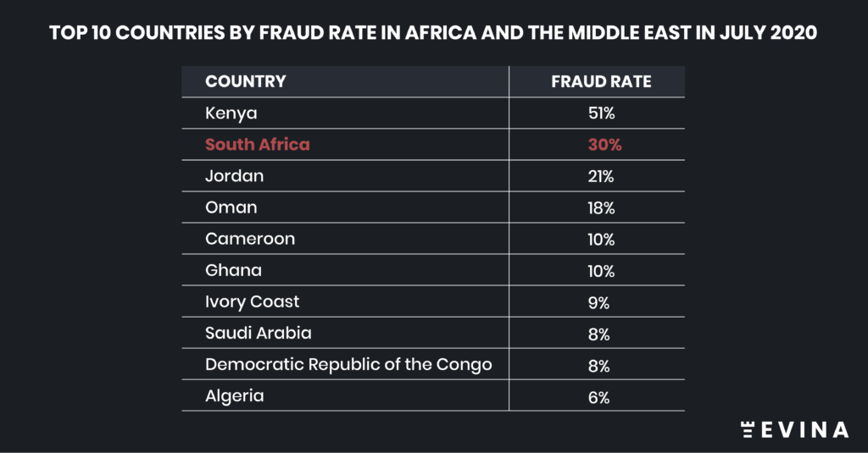Screen dimensions: 868x453
Task: Click Kenya's 51% fraud rate value
Action: 602,113
